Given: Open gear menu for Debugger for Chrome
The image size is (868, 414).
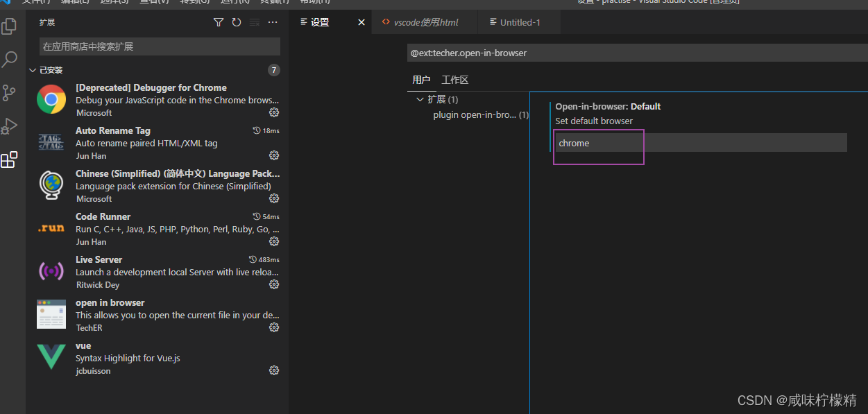Looking at the screenshot, I should tap(274, 112).
